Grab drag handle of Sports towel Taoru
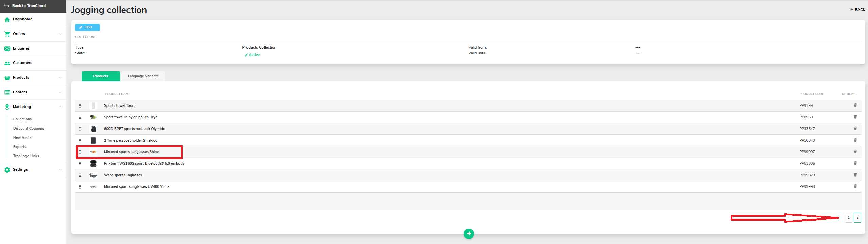Image resolution: width=868 pixels, height=244 pixels. click(80, 106)
